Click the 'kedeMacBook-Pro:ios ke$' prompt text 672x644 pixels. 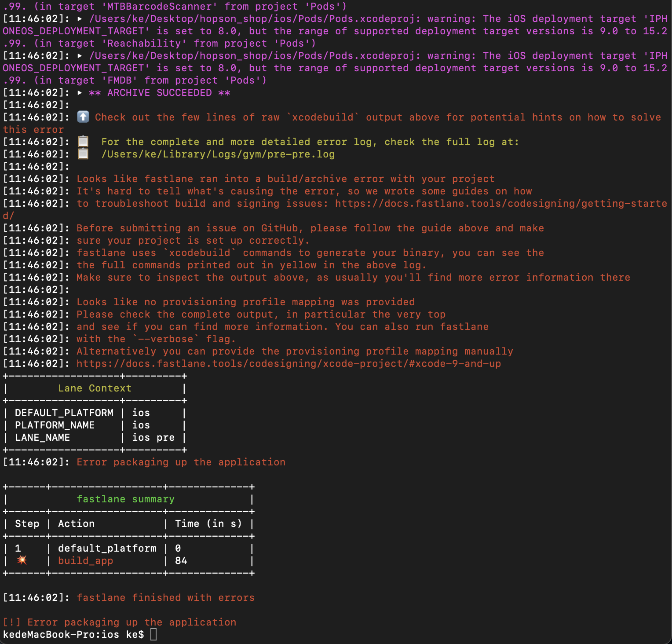click(x=73, y=634)
